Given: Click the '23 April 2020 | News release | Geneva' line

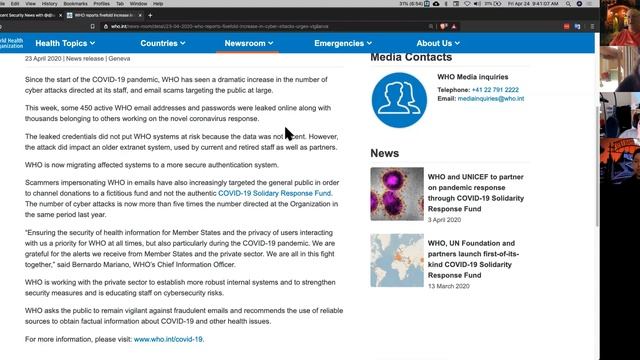Looking at the screenshot, I should tap(78, 59).
